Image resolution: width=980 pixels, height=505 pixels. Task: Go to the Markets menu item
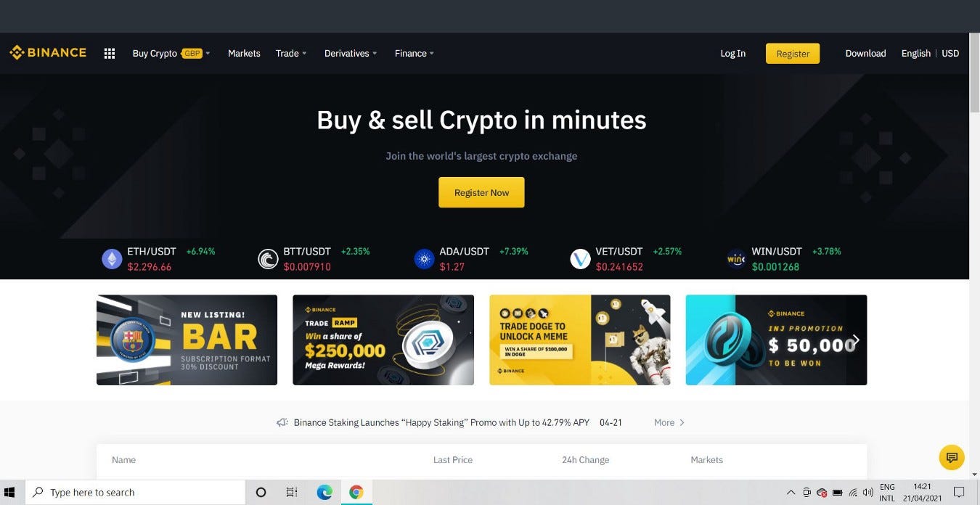click(244, 53)
